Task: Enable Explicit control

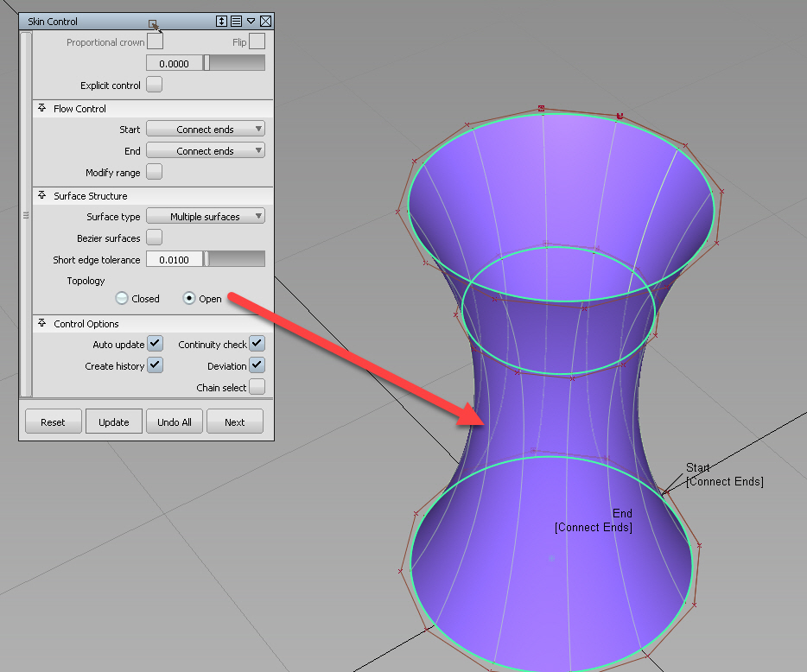Action: pos(154,84)
